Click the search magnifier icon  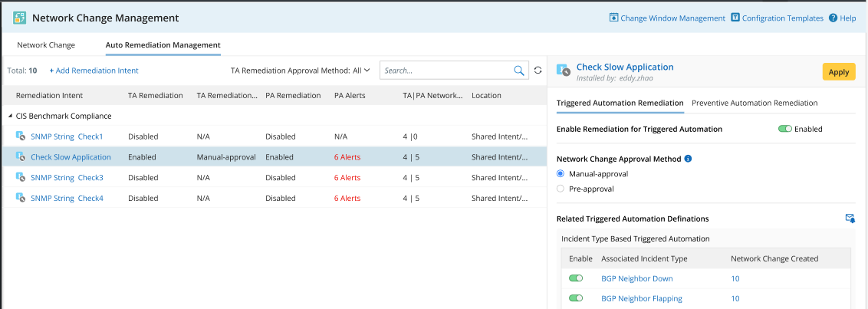click(x=519, y=71)
